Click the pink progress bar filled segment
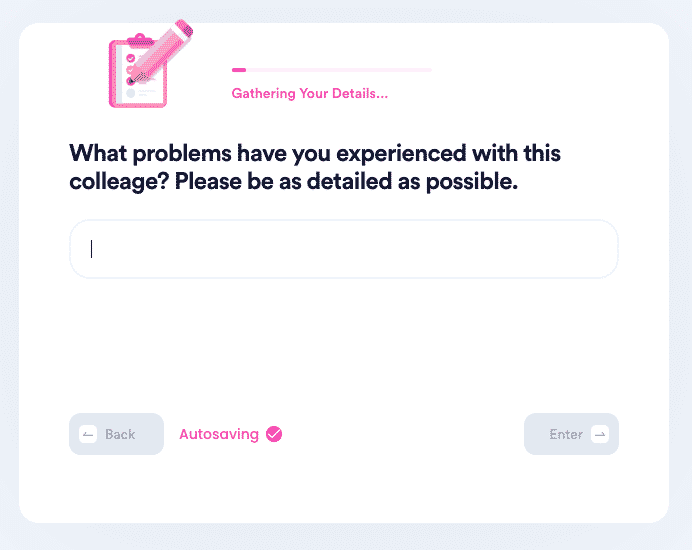The height and width of the screenshot is (550, 692). (x=239, y=70)
